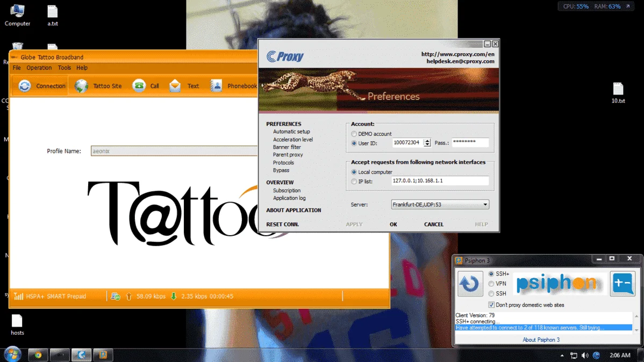The width and height of the screenshot is (644, 362).
Task: Open the Server dropdown Frankfurt-DE
Action: [x=440, y=205]
